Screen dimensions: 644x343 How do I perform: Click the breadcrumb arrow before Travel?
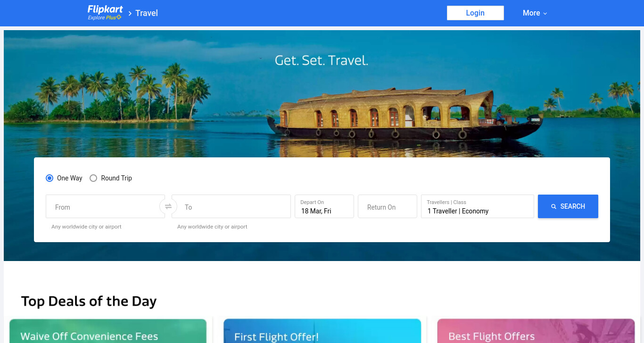pos(130,13)
